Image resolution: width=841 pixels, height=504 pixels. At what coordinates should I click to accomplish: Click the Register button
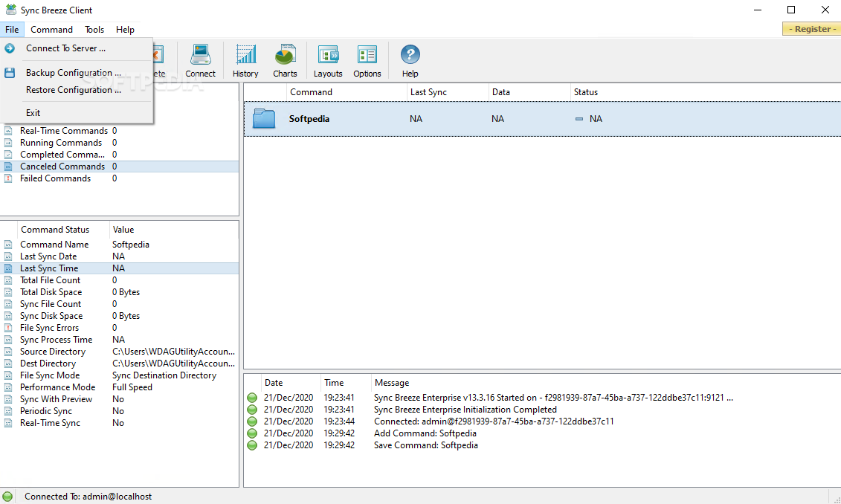click(812, 29)
